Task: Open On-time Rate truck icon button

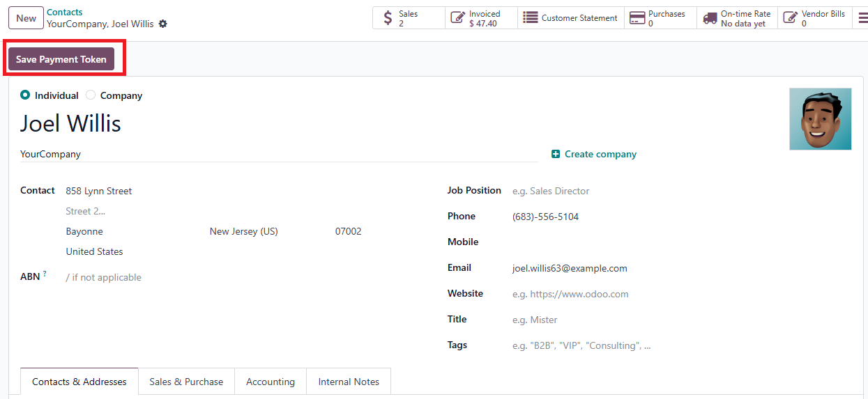Action: click(x=738, y=18)
